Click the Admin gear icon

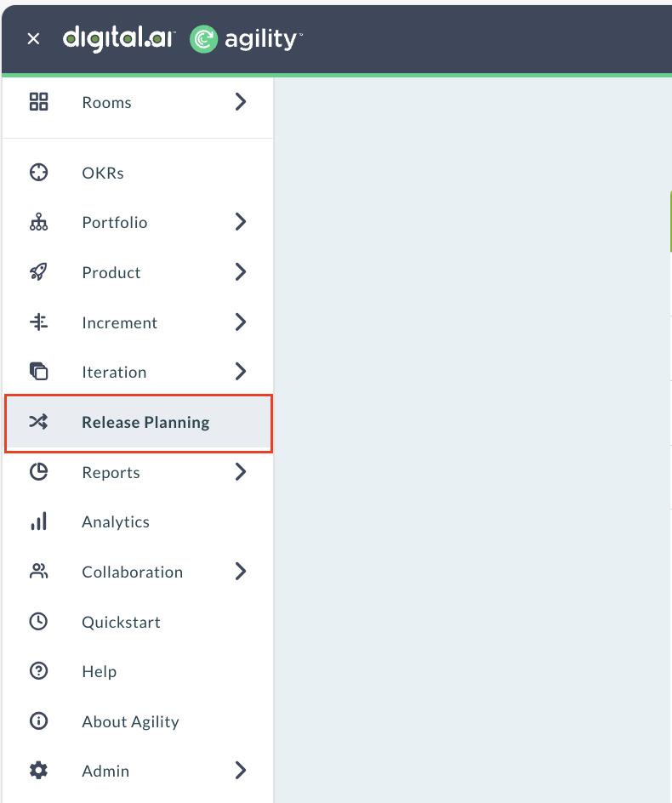38,771
